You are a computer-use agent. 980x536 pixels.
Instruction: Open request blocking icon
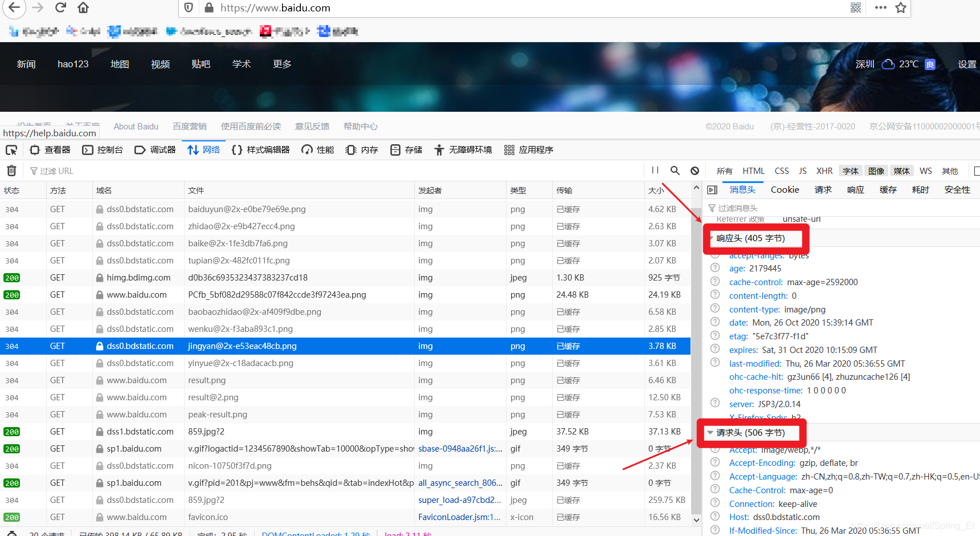pos(695,170)
